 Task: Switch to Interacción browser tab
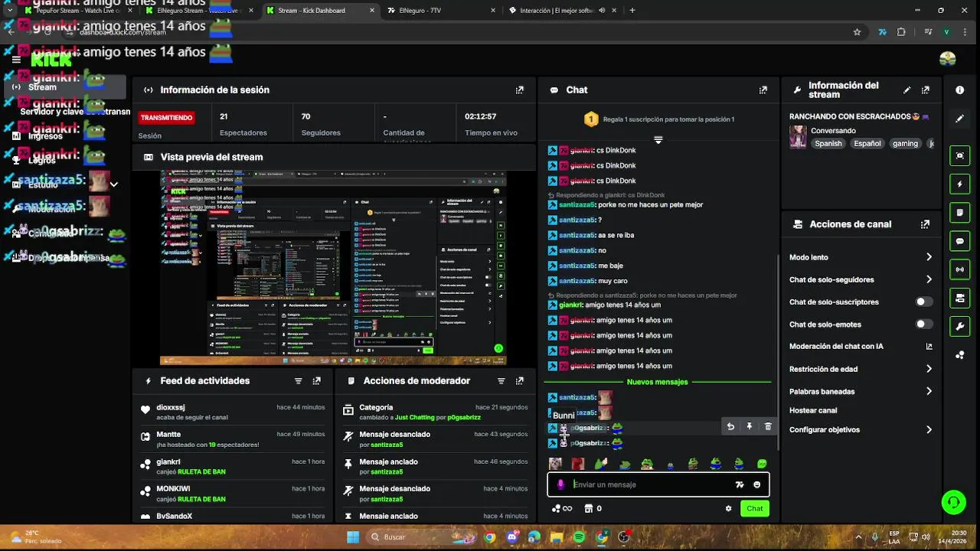point(561,11)
